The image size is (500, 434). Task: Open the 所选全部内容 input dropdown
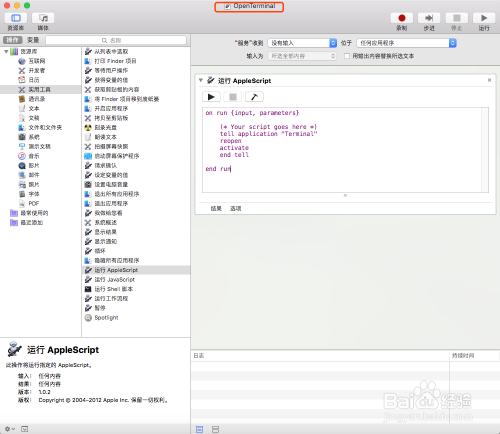pos(302,56)
